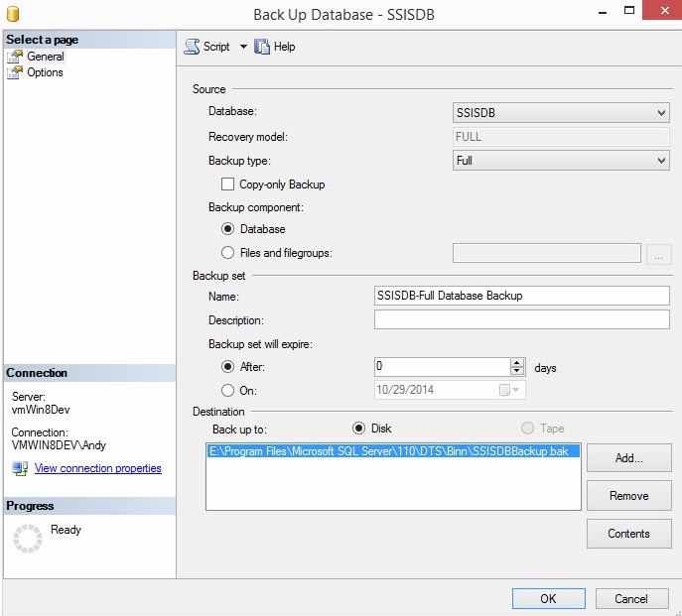Click the Script toolbar label
Viewport: 682px width, 616px height.
click(216, 47)
